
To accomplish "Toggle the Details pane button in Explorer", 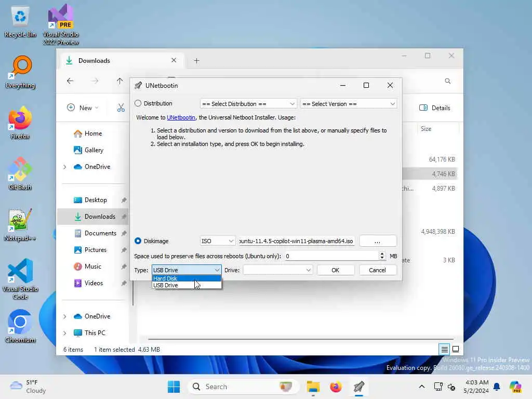I will [435, 108].
